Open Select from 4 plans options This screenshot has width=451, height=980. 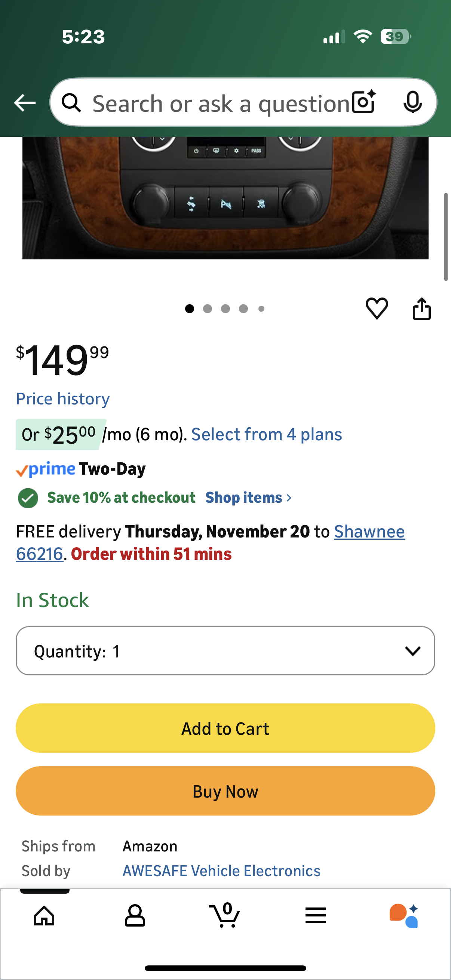[x=266, y=434]
